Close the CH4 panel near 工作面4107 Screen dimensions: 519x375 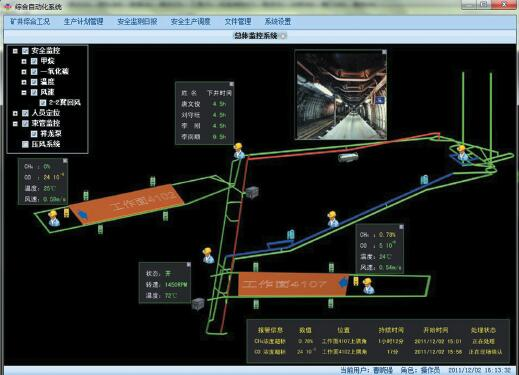(401, 227)
